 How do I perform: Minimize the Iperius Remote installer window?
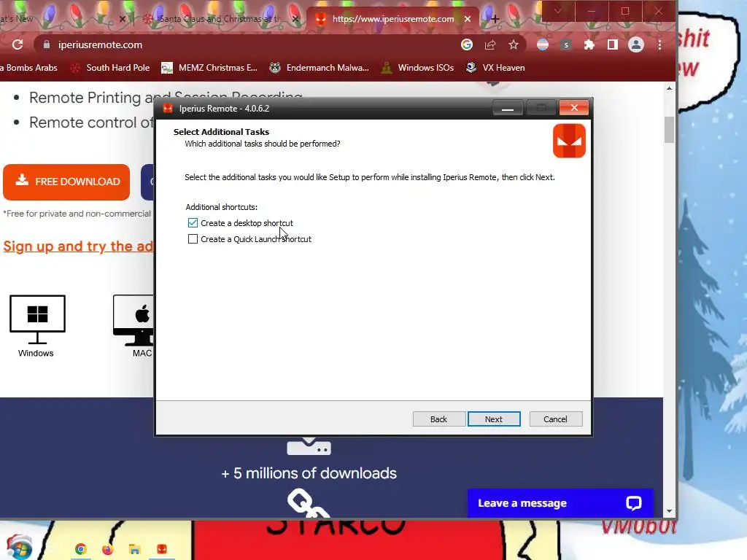(508, 108)
